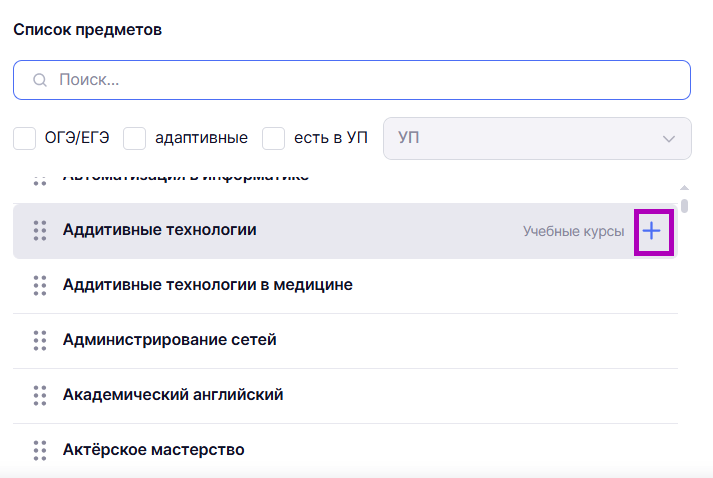Click drag handle of Академический английский

point(40,396)
